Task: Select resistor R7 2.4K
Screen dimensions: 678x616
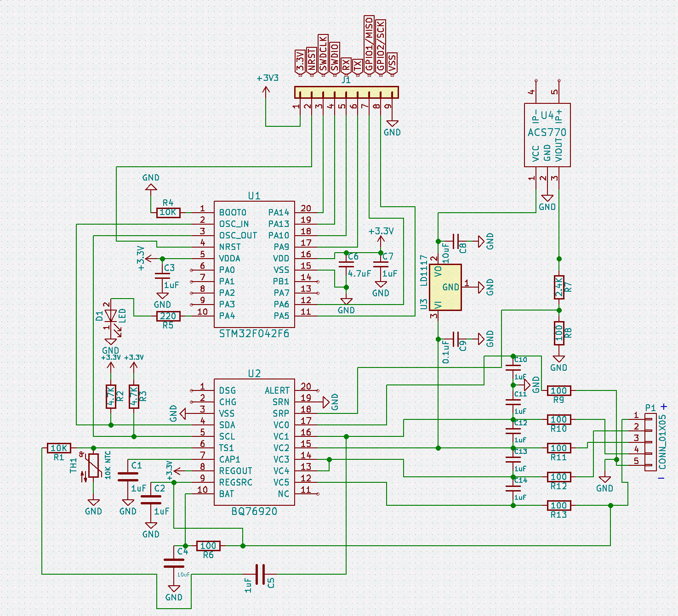Action: [559, 287]
